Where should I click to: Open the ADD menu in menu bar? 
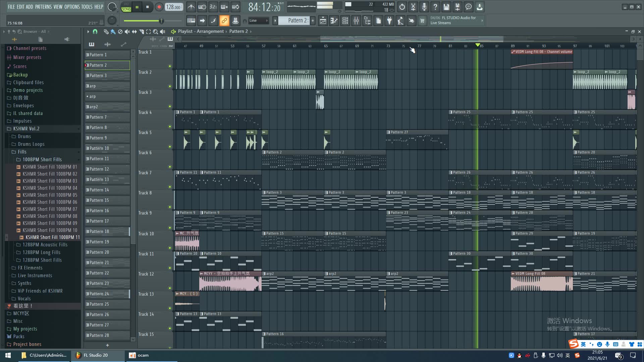29,6
